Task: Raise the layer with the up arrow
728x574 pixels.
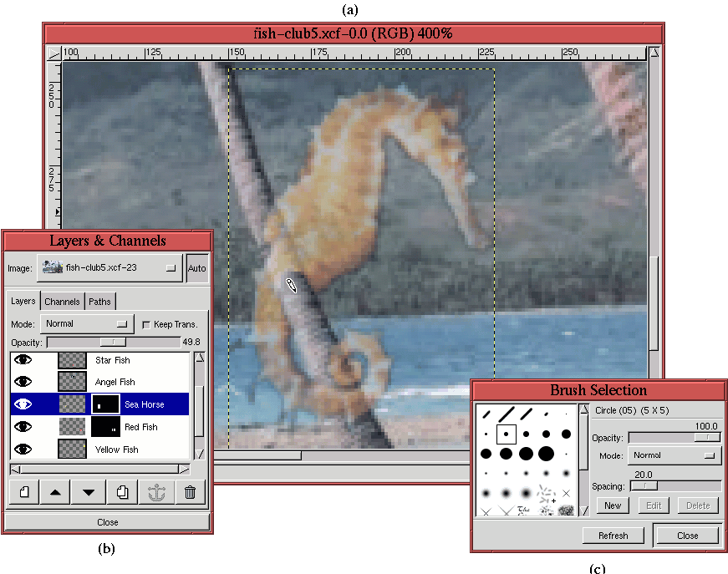Action: coord(56,492)
